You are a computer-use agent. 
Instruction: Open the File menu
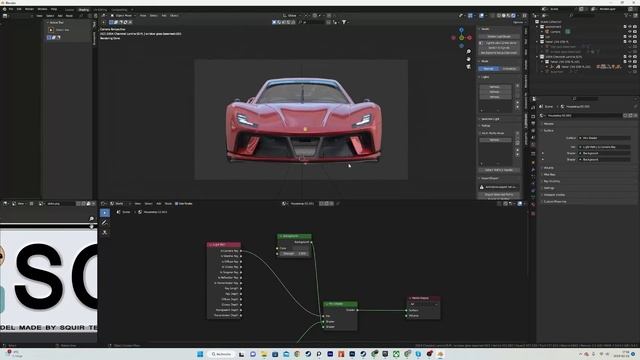[11, 9]
